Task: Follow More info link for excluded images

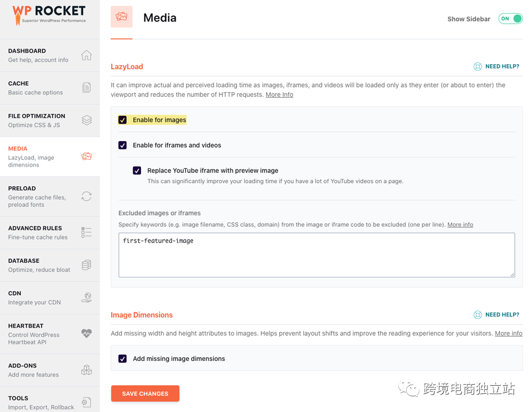Action: pyautogui.click(x=460, y=225)
